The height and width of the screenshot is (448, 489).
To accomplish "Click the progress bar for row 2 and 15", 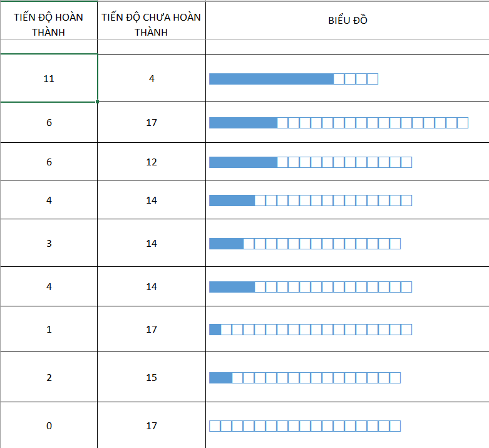I will pyautogui.click(x=304, y=378).
